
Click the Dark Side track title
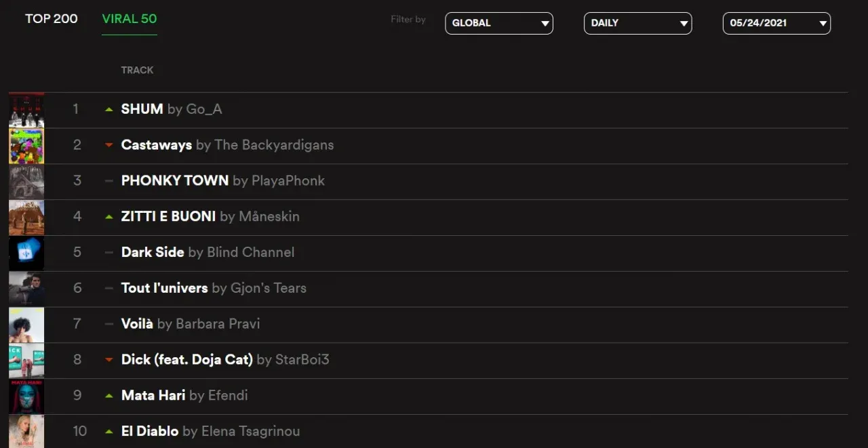[153, 252]
